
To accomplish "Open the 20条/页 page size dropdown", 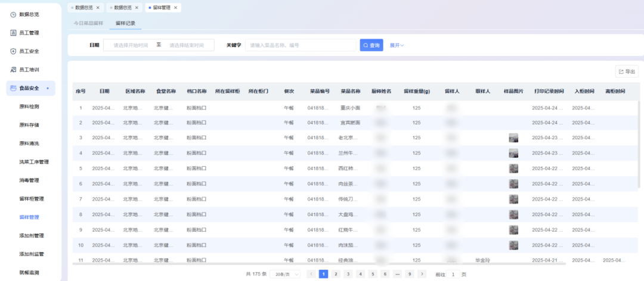I will click(285, 274).
